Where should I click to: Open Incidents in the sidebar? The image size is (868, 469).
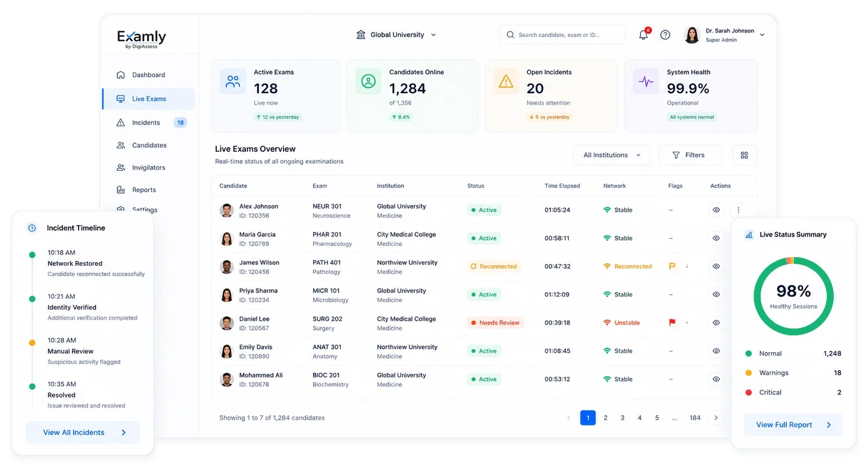coord(148,123)
